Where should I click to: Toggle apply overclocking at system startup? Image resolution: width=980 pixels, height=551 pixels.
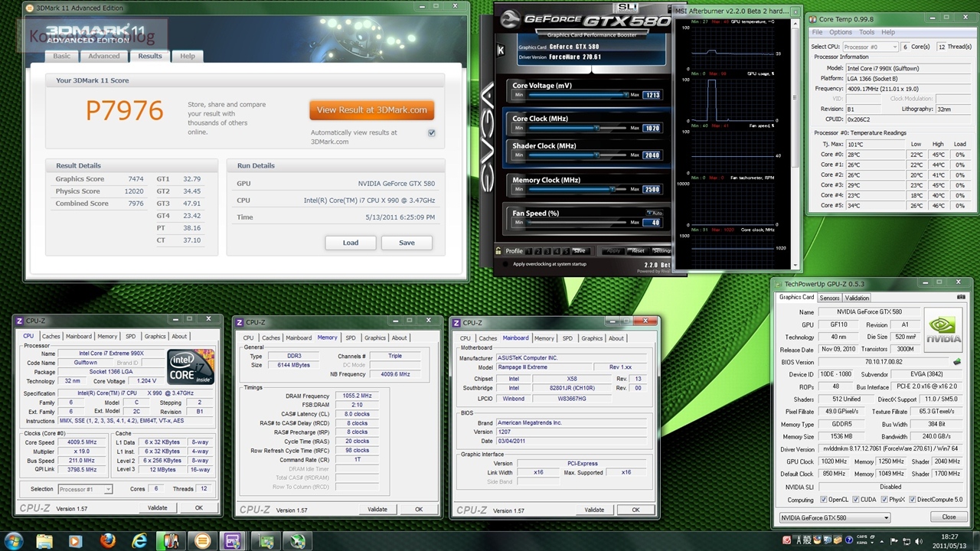point(505,264)
